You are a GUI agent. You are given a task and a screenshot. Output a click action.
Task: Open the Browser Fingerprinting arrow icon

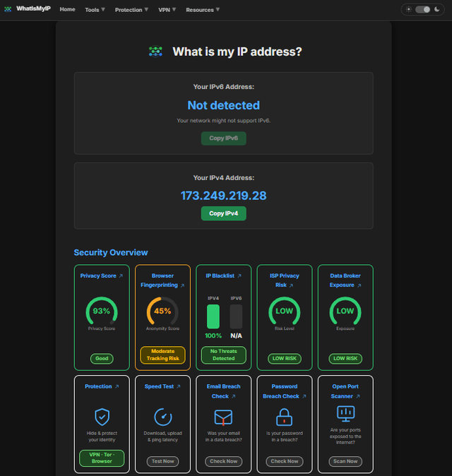coord(182,285)
